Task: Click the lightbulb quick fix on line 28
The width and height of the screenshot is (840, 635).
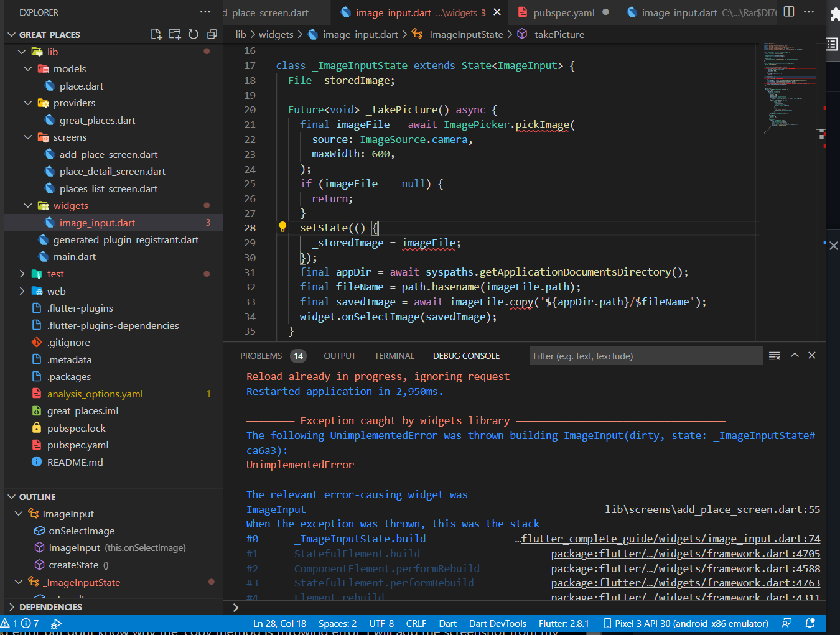Action: 282,227
